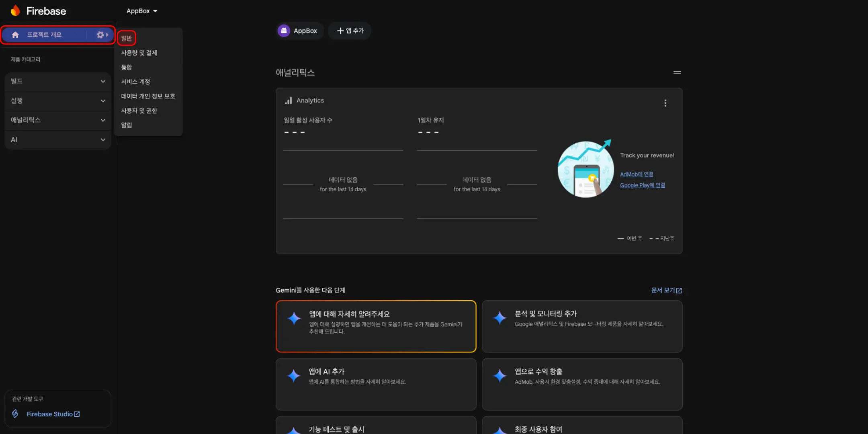Click the 지난주 legend entry
The width and height of the screenshot is (868, 434).
point(662,239)
